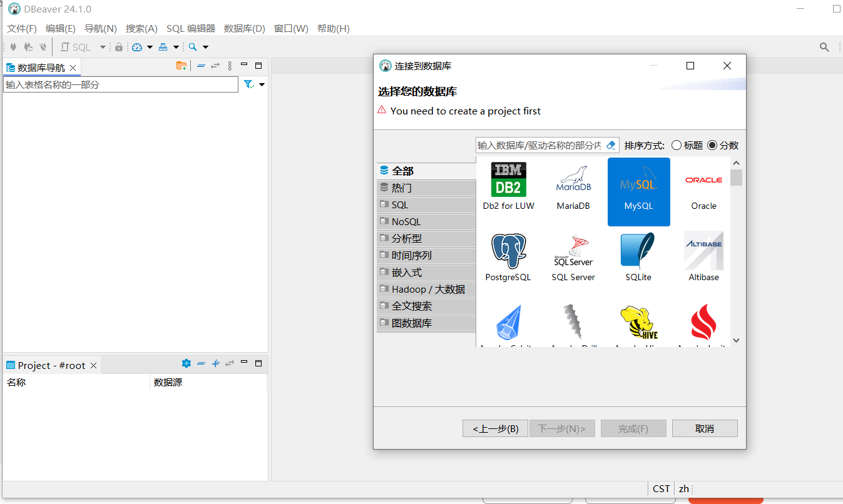Open the 搜索(A) menu
Screen dimensions: 843x504
(x=141, y=29)
